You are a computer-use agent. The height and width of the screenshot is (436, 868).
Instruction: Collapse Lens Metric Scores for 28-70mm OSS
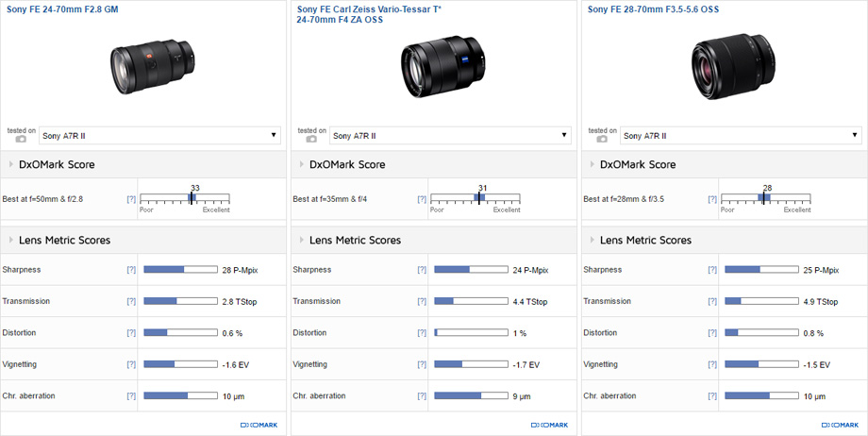click(593, 240)
